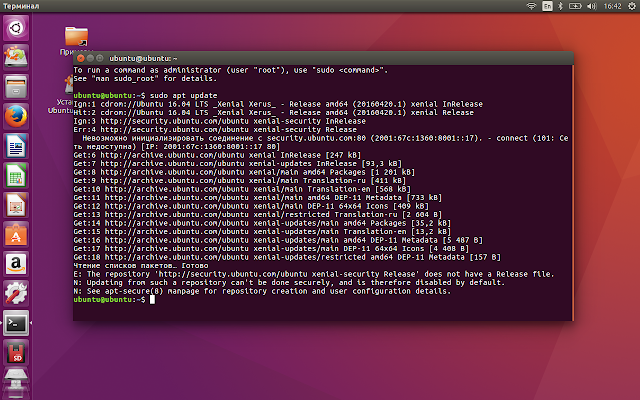This screenshot has width=640, height=400.
Task: Click the terminal scrollbar on right edge
Action: click(x=573, y=193)
